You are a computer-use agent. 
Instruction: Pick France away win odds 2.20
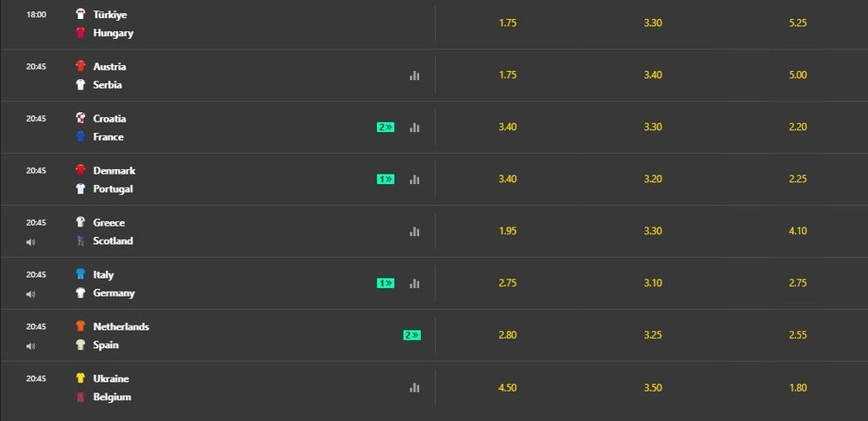pos(798,127)
